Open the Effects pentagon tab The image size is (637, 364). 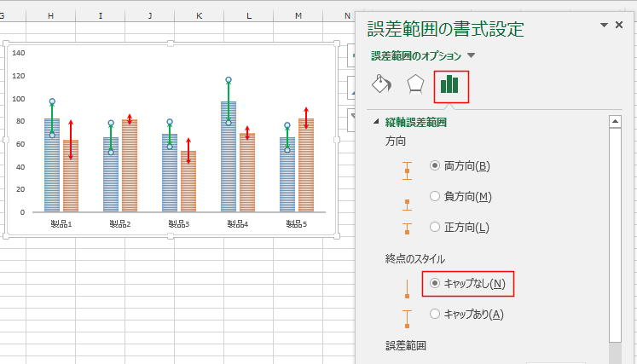[415, 84]
